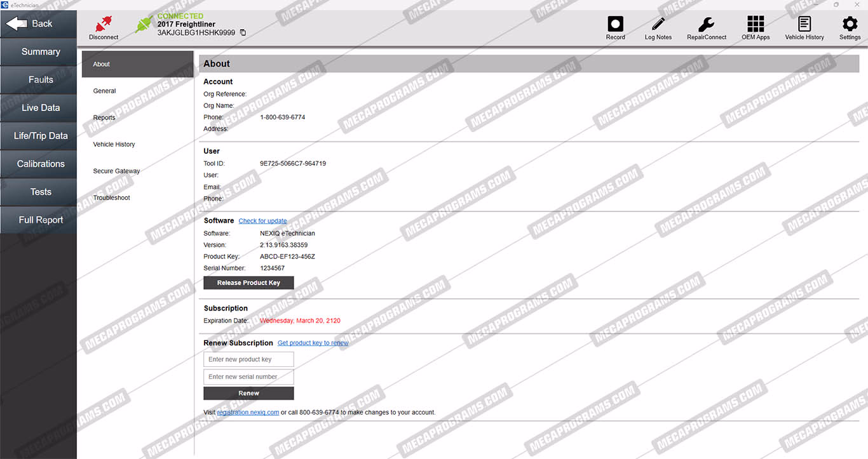The width and height of the screenshot is (868, 459).
Task: Open Life/Trip Data section
Action: click(38, 136)
